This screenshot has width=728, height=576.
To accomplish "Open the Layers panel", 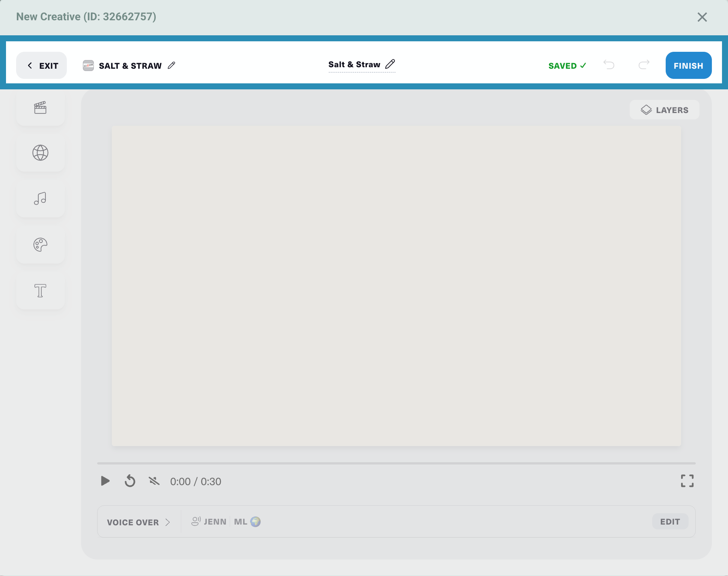I will point(664,110).
